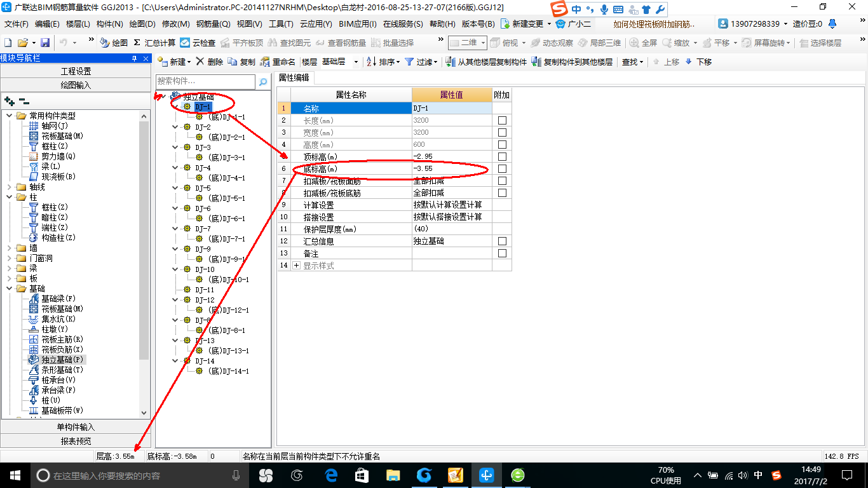The image size is (868, 488).
Task: Open the 楼层(L) menu
Action: pyautogui.click(x=78, y=24)
